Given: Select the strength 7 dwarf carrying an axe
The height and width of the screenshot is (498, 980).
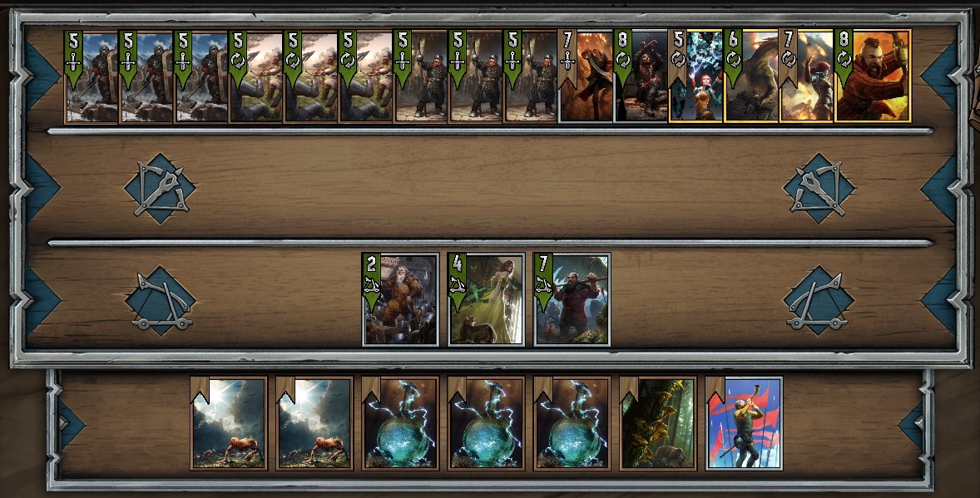Looking at the screenshot, I should 572,299.
